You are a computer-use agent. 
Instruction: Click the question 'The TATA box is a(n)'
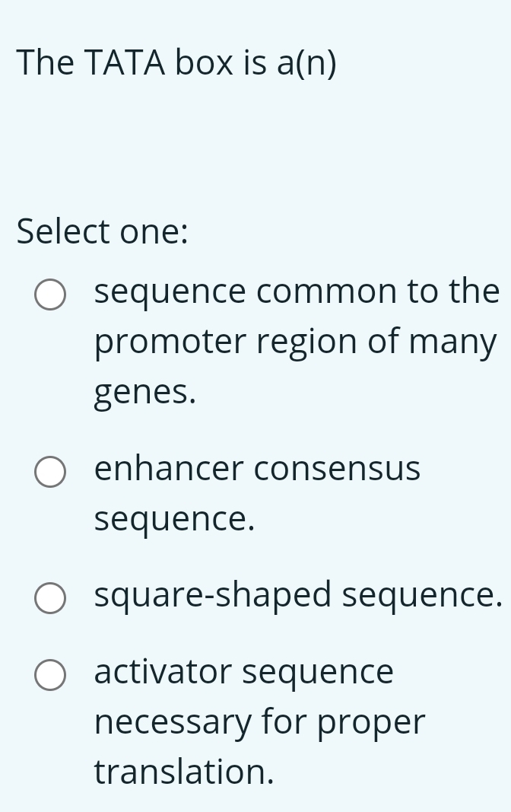[176, 63]
